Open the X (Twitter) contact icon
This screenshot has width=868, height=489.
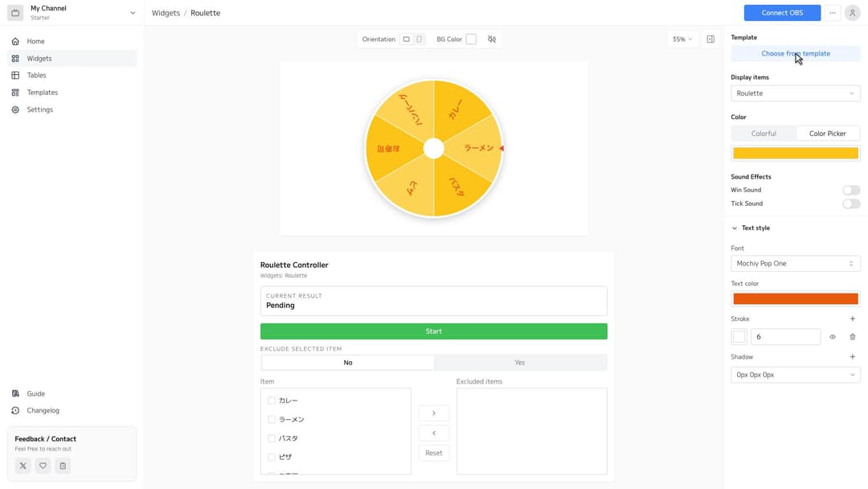pos(23,466)
